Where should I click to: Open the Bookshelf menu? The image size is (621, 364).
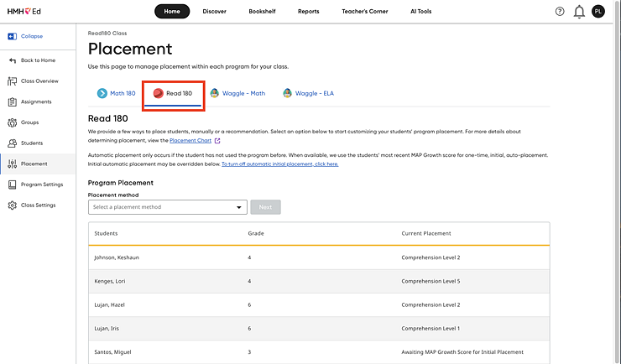point(262,12)
